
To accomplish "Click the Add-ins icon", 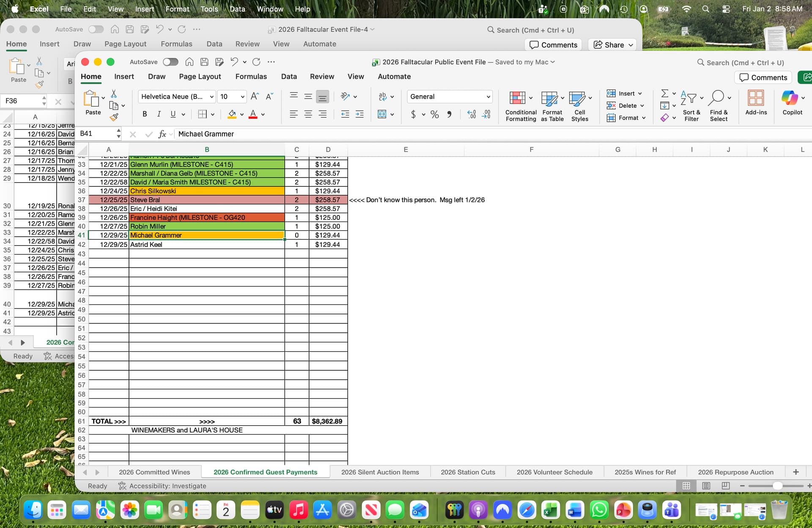I will pyautogui.click(x=756, y=98).
